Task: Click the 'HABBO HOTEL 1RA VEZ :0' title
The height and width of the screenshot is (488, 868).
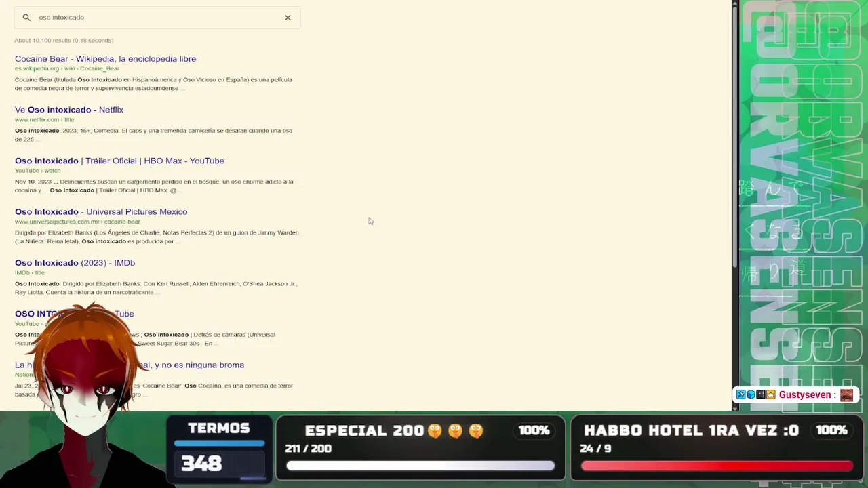Action: (x=691, y=431)
